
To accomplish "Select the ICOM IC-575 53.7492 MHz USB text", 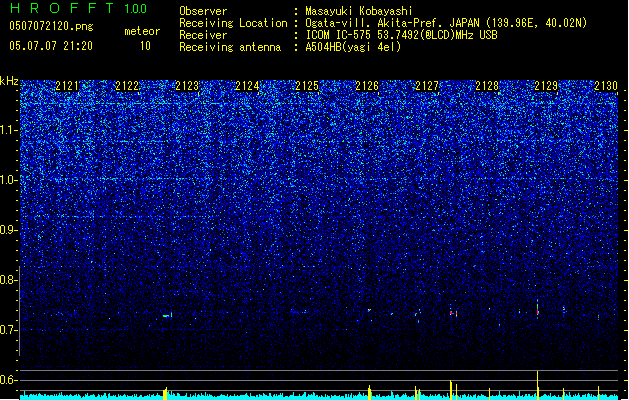I will [x=402, y=35].
